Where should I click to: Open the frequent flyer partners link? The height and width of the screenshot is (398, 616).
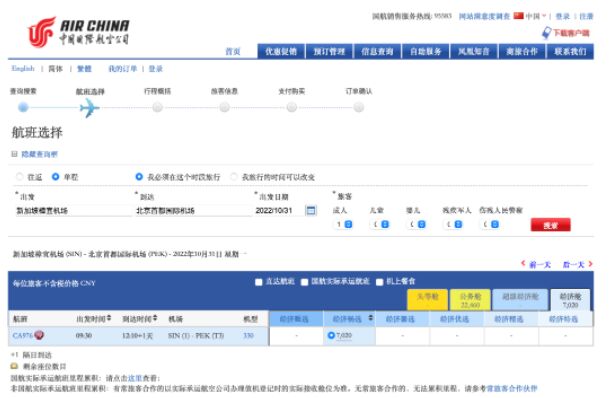(512, 388)
